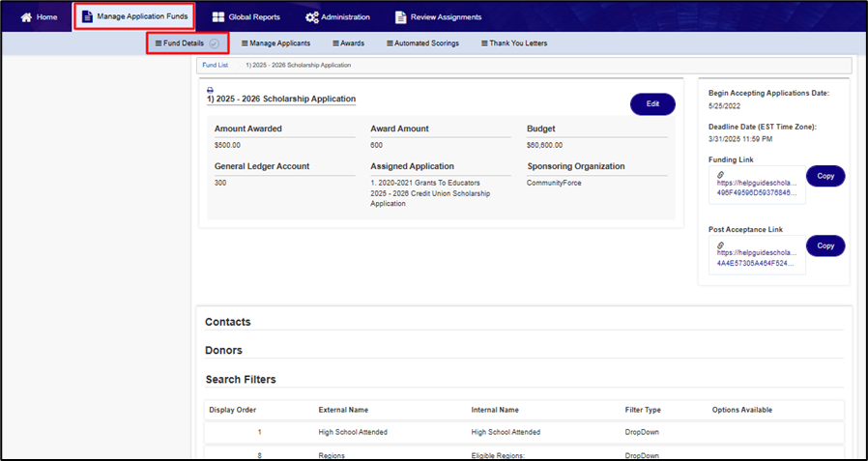868x461 pixels.
Task: Click the Review Assignments page icon
Action: (x=400, y=17)
